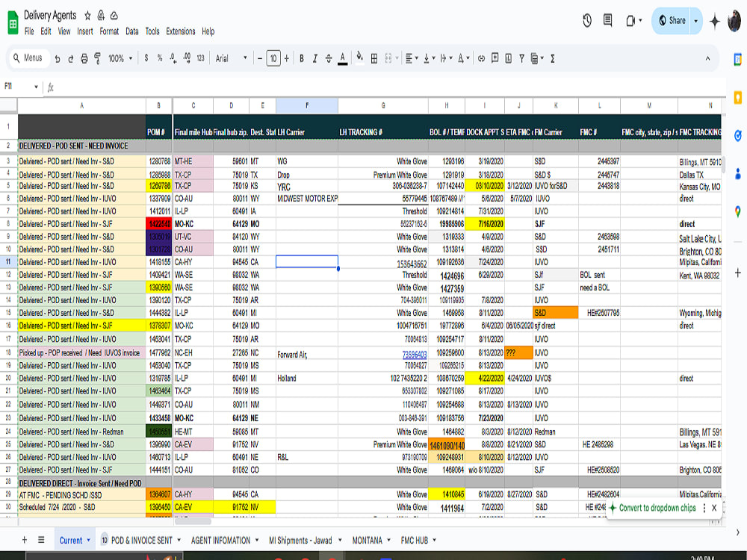Format as percent

pos(160,58)
